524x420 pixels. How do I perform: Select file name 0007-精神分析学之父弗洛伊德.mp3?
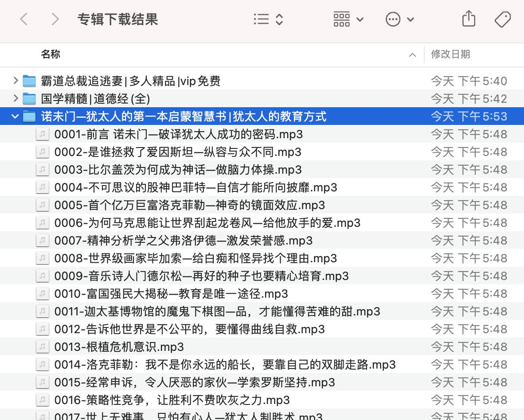coord(184,241)
